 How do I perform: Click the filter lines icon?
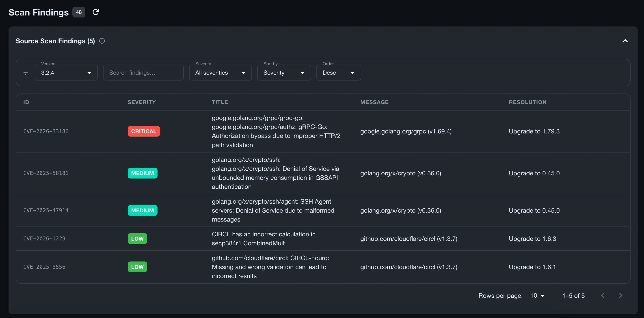(x=26, y=73)
